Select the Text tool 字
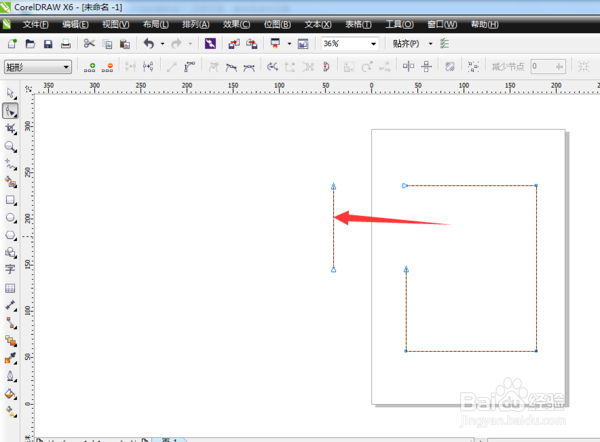The image size is (600, 442). pos(10,269)
